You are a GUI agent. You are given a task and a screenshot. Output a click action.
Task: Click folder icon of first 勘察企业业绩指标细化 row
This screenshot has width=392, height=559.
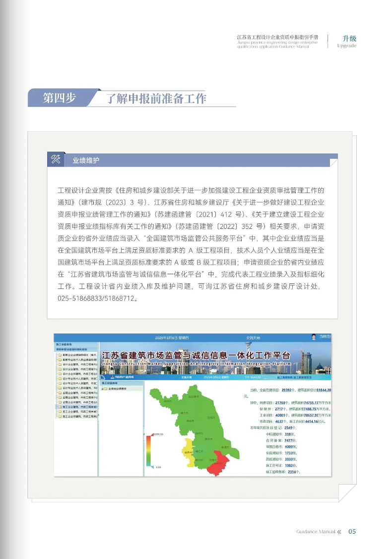[x=60, y=355]
